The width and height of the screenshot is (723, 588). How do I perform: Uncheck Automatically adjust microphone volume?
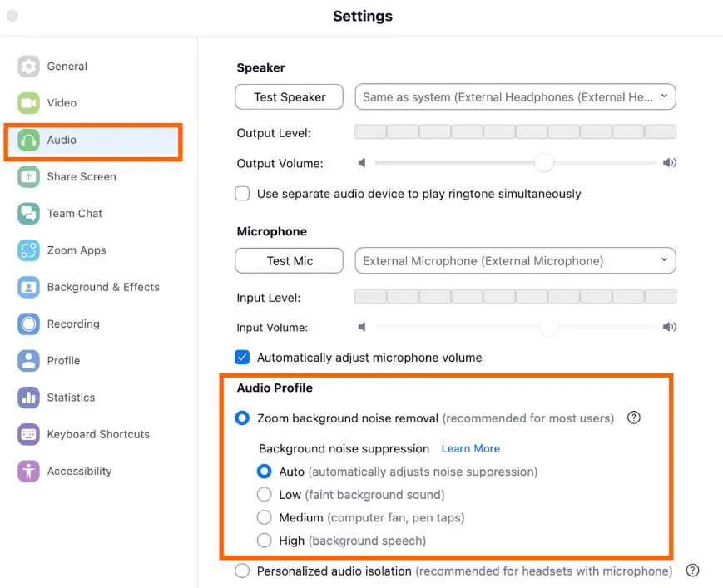point(242,357)
